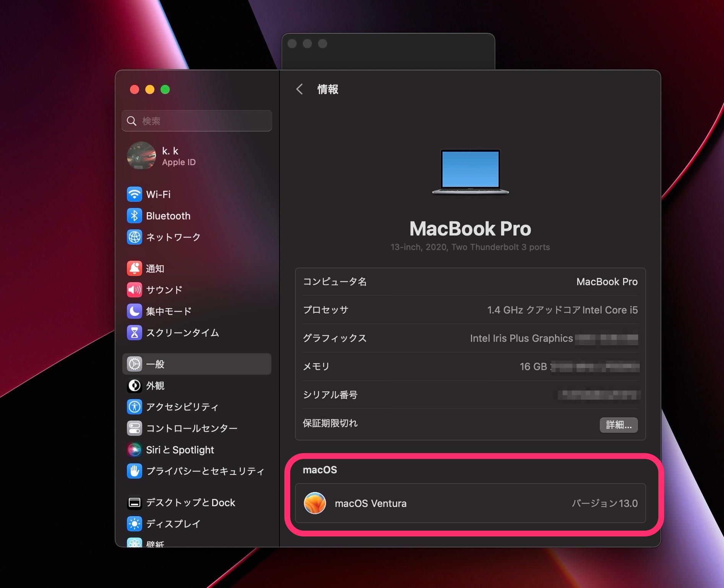Select the アクセシビリティ icon
The height and width of the screenshot is (588, 724).
coord(134,407)
